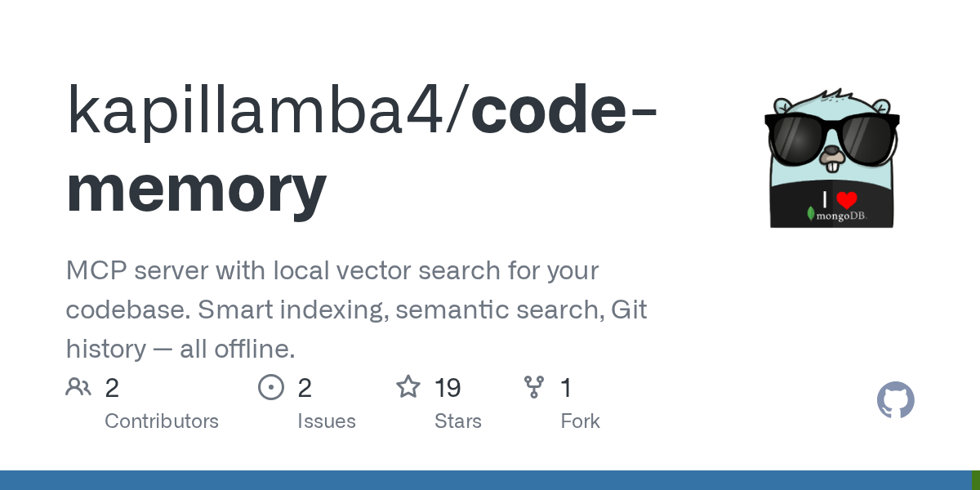The image size is (980, 490).
Task: Click the Stars star icon
Action: 408,387
